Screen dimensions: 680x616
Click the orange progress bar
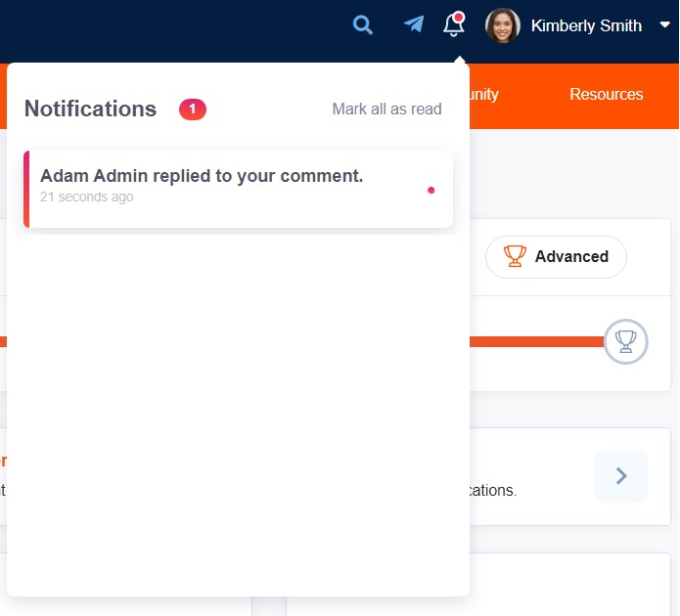pos(537,341)
